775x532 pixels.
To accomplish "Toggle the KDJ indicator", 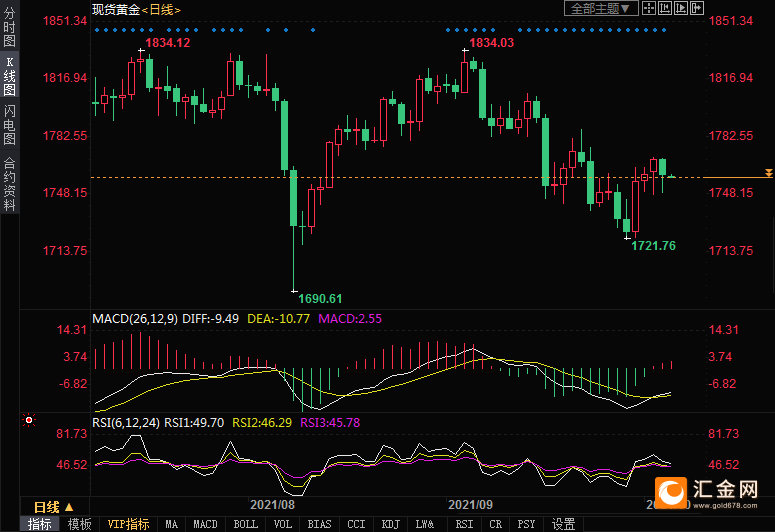I will 390,524.
